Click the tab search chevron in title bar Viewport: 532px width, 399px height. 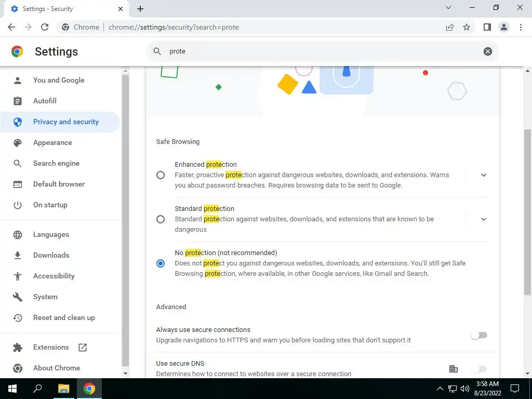pyautogui.click(x=448, y=7)
